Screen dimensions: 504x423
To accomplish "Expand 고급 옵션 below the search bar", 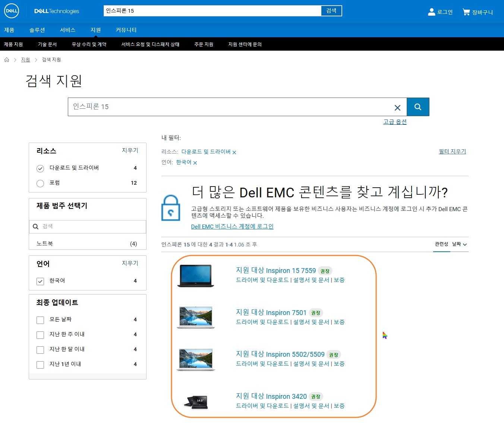I will point(394,122).
